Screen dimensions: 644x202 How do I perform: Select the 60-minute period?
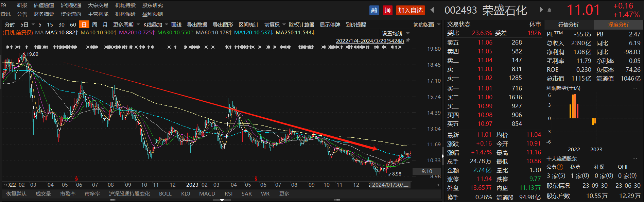coord(73,24)
